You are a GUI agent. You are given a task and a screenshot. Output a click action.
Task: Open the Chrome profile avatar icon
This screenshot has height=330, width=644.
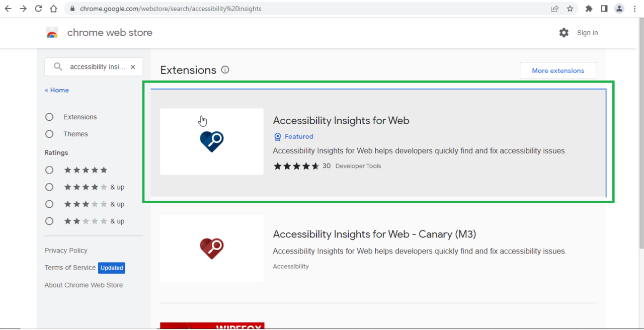(x=619, y=9)
